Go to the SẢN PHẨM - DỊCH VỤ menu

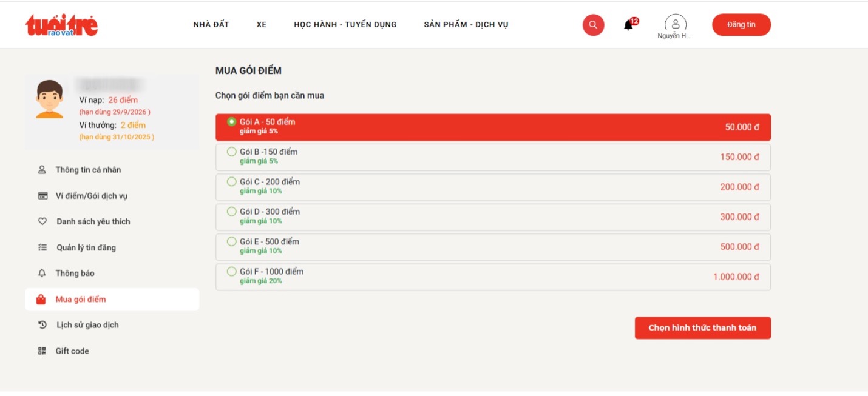pos(466,25)
